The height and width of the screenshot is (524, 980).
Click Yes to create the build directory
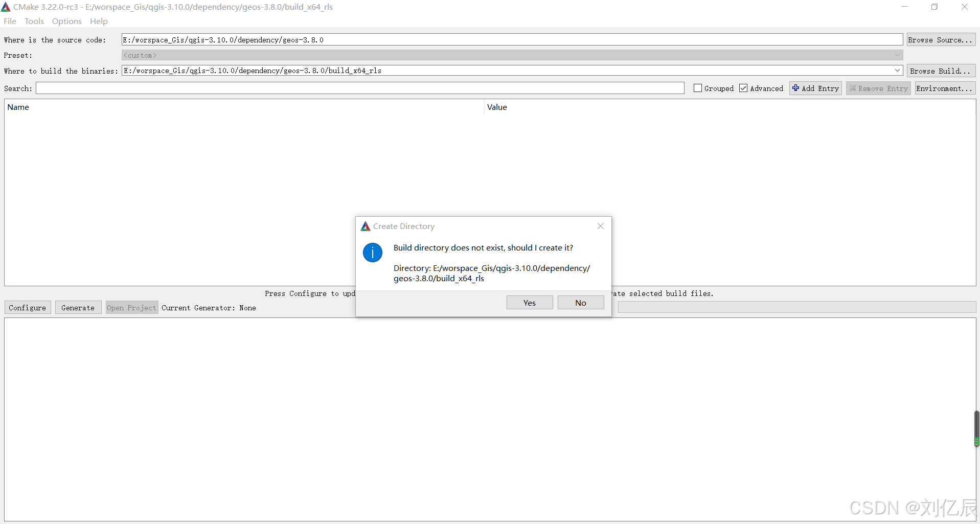[x=530, y=303]
